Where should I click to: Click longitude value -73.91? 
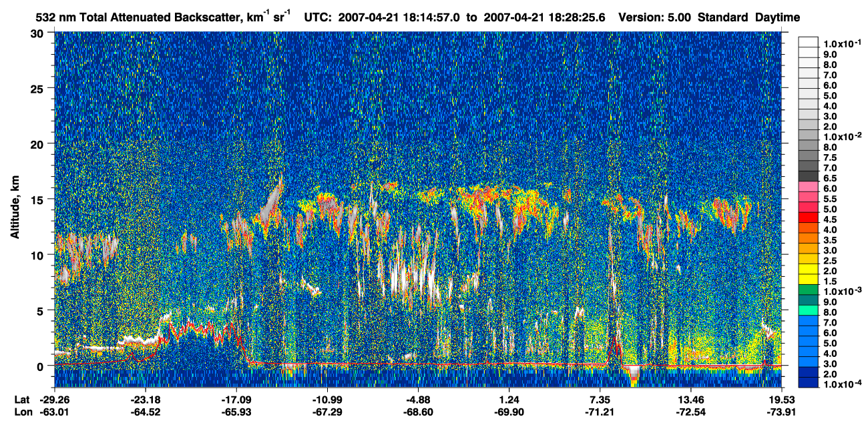pos(783,412)
